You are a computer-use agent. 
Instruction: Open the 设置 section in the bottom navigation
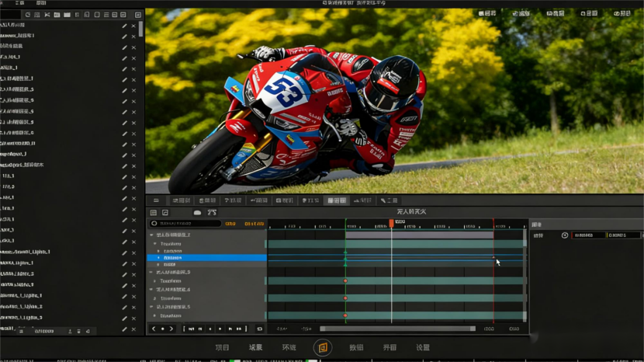[x=423, y=347]
